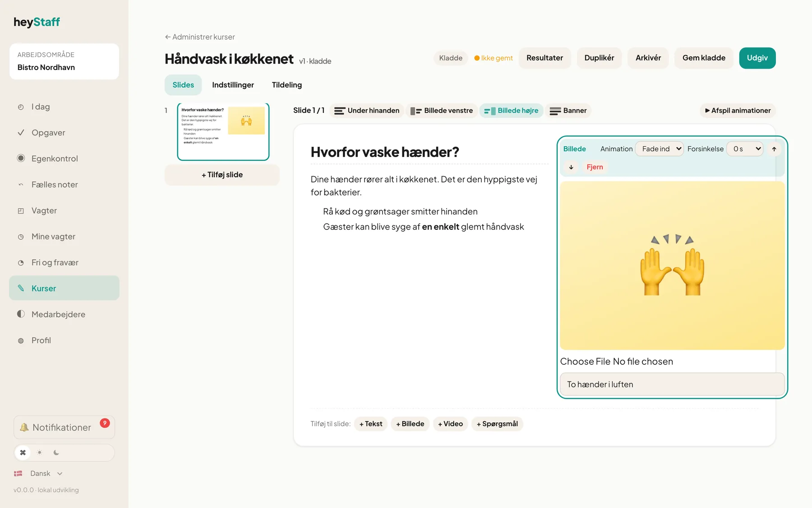
Task: Click Gem kladde button
Action: 704,58
